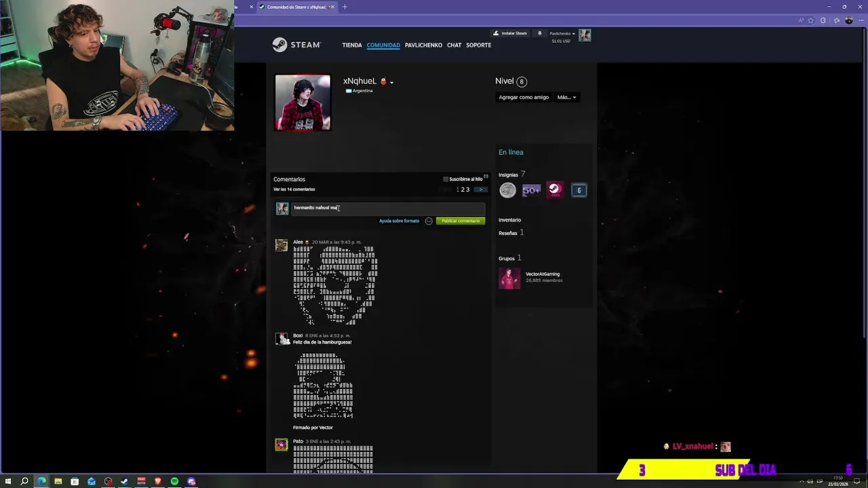
Task: Click the 'En línea' status text
Action: coord(511,152)
